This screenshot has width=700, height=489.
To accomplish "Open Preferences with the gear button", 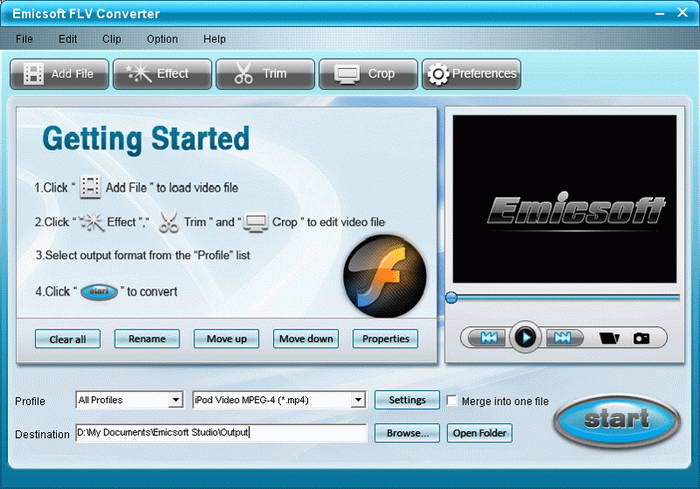I will click(x=471, y=74).
